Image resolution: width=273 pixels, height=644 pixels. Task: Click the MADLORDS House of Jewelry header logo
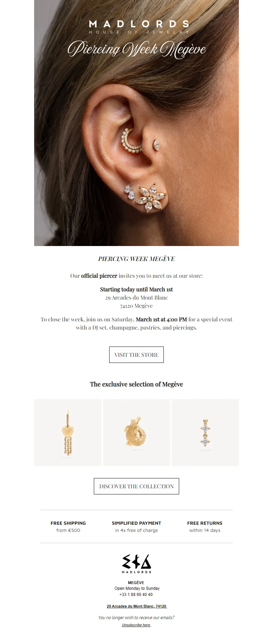pyautogui.click(x=139, y=27)
